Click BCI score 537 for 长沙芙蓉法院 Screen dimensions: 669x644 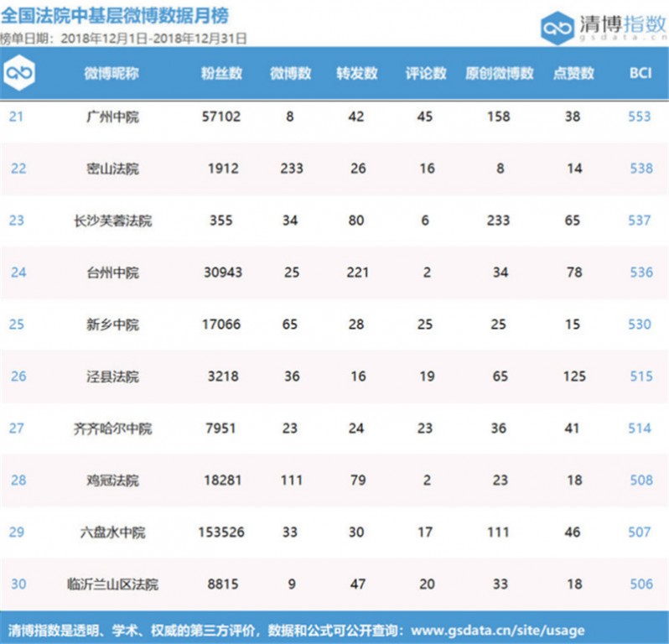point(639,221)
